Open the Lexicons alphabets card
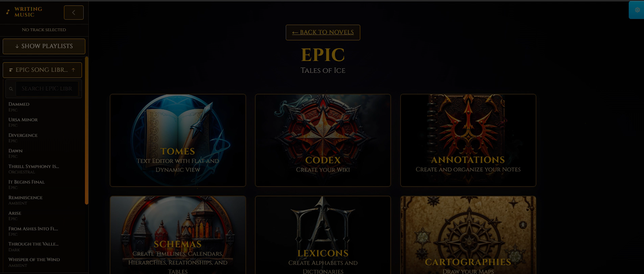 (x=323, y=235)
